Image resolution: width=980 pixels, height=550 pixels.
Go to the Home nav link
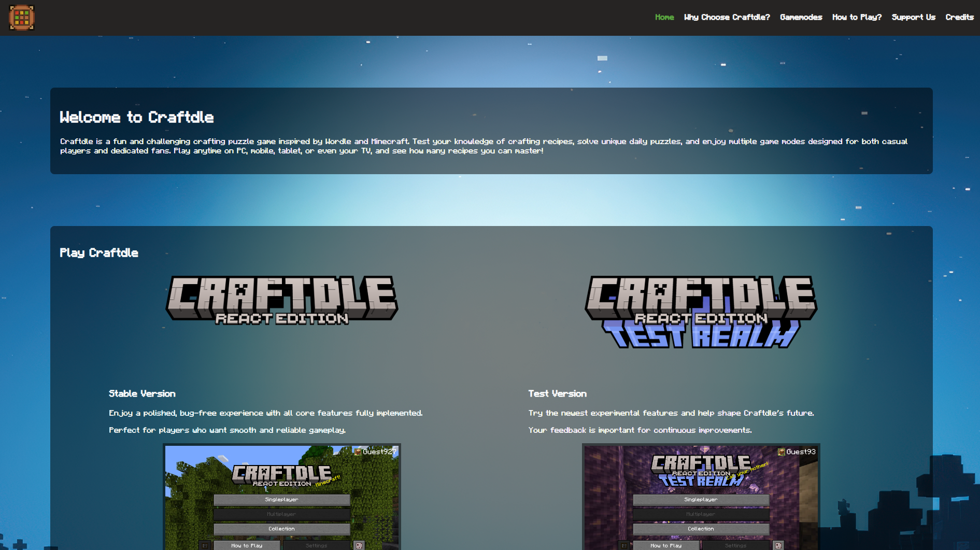[664, 17]
